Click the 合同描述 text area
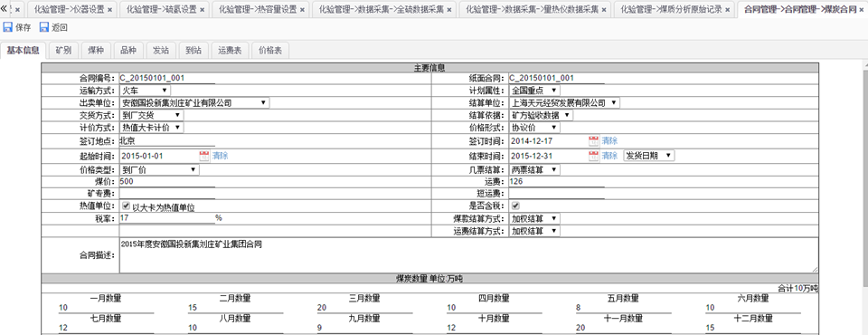Screen dimensions: 868x335 (x=469, y=255)
